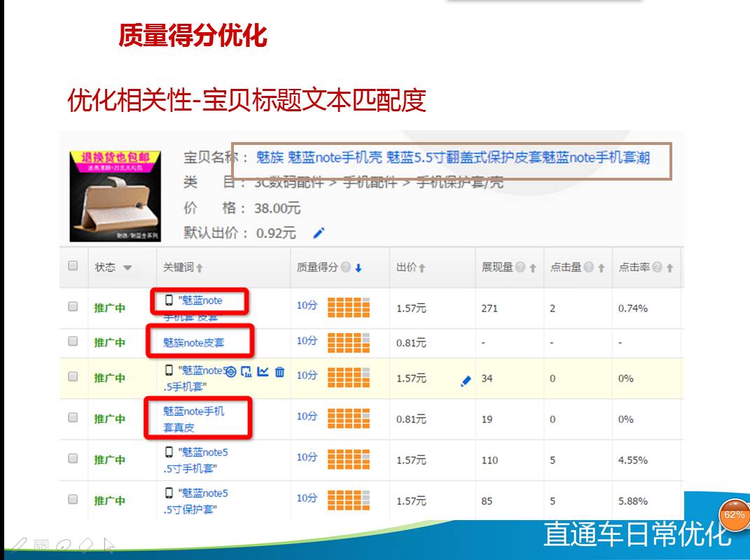Click the 0.74% click rate cell
The height and width of the screenshot is (560, 750).
click(x=633, y=309)
